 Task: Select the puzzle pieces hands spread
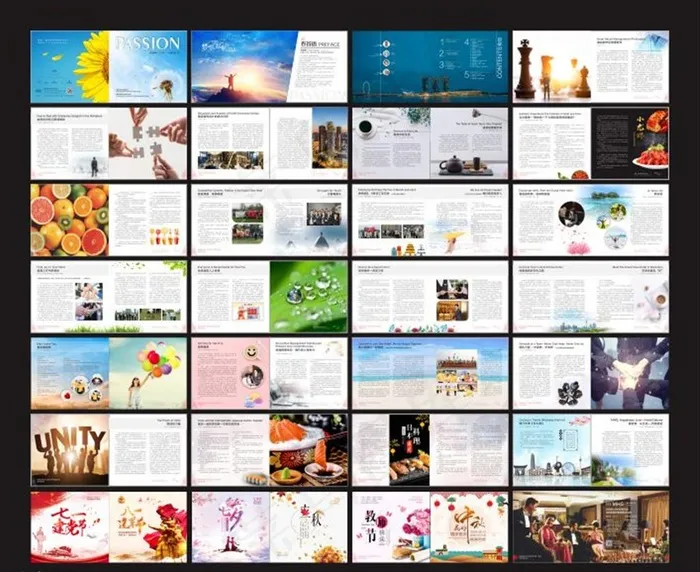pyautogui.click(x=108, y=143)
